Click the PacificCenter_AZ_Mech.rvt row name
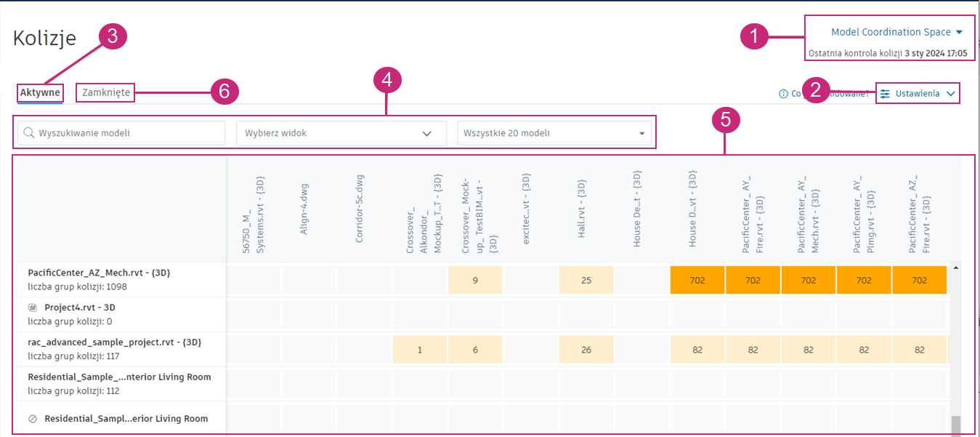 tap(99, 273)
